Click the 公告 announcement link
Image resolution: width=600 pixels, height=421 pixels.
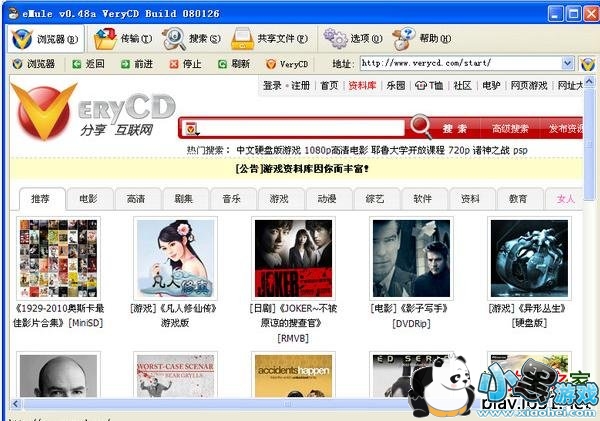tap(302, 169)
